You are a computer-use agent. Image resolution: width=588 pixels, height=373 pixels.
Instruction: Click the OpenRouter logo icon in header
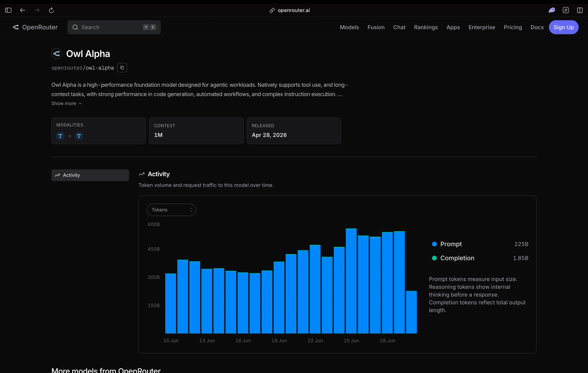coord(16,27)
